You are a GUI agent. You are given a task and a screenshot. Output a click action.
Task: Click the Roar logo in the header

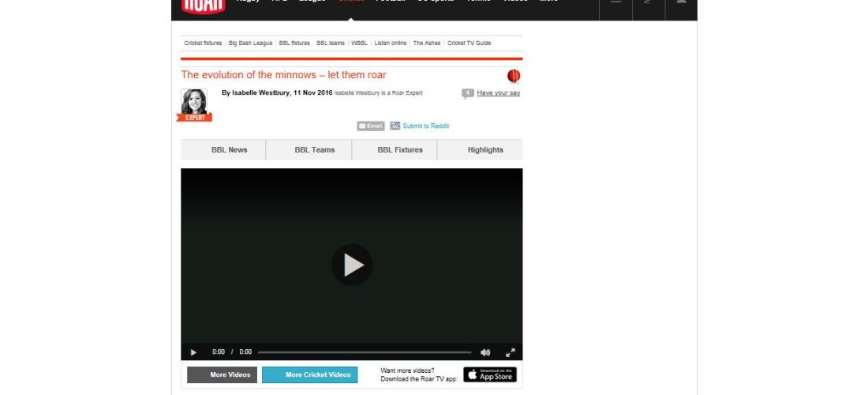coord(204,6)
